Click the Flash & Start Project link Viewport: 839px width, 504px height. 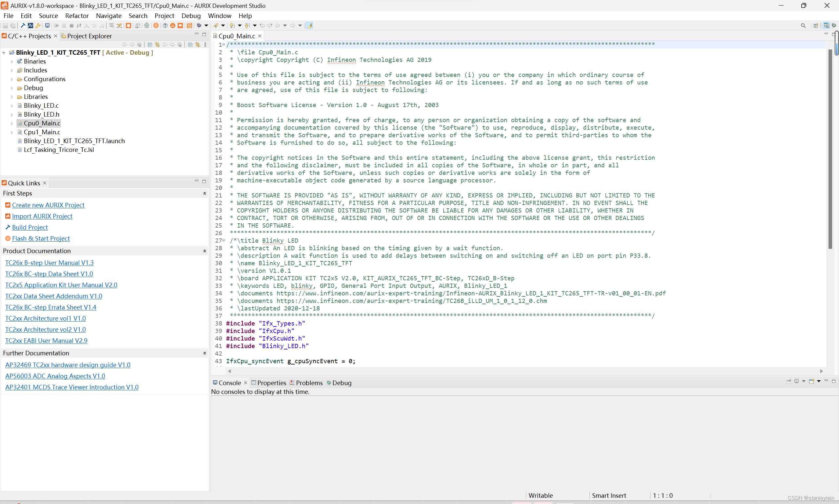point(41,238)
